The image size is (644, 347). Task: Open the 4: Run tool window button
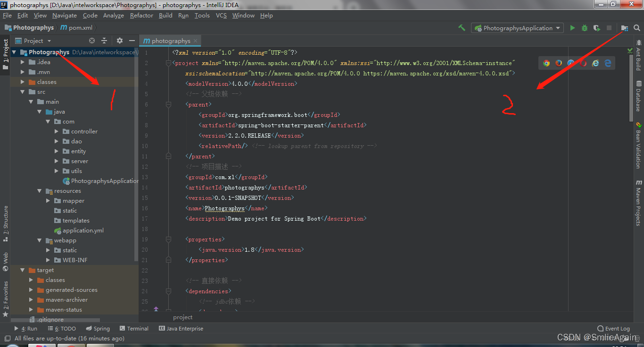tap(26, 329)
